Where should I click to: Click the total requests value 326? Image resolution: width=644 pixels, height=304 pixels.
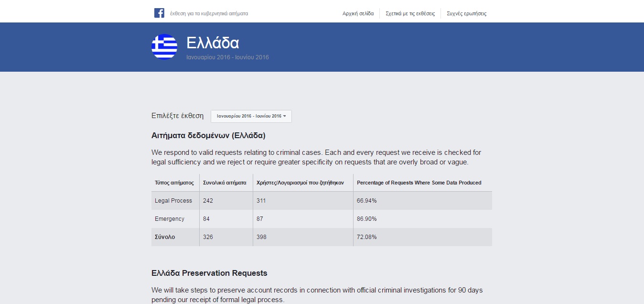point(208,237)
